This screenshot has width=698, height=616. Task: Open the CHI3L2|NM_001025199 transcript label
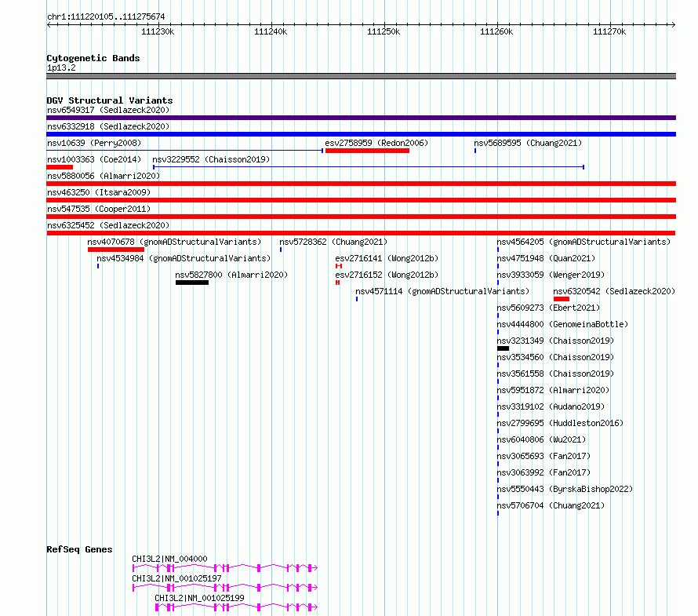tap(199, 598)
